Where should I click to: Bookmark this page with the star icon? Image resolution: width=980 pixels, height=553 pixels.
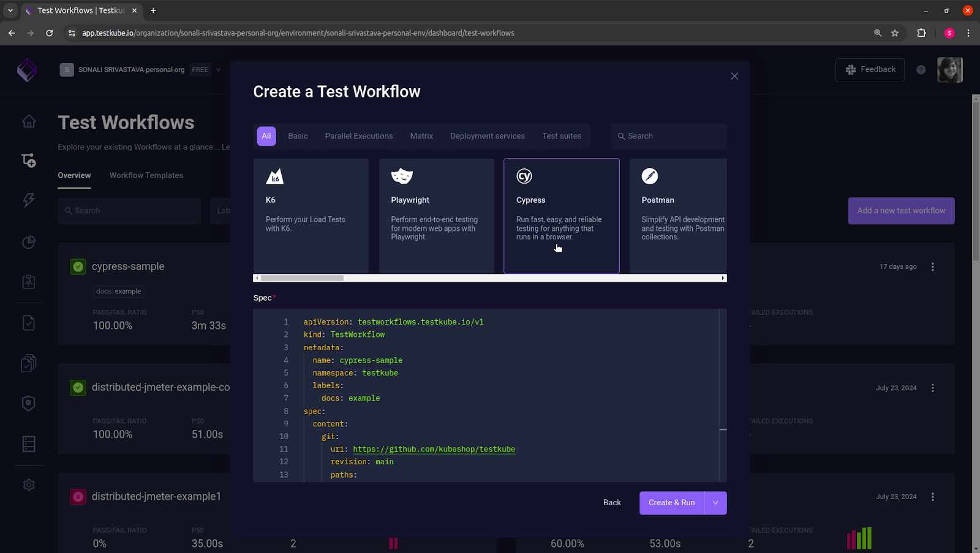pyautogui.click(x=895, y=33)
